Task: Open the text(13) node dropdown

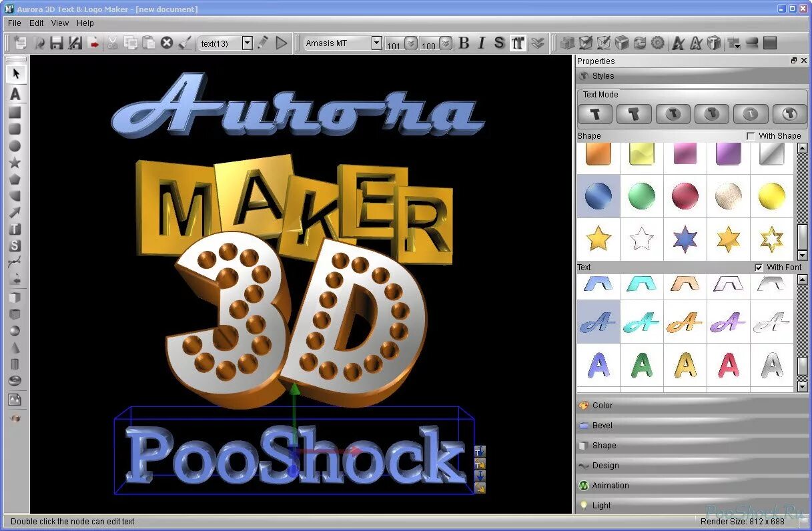Action: (x=248, y=43)
